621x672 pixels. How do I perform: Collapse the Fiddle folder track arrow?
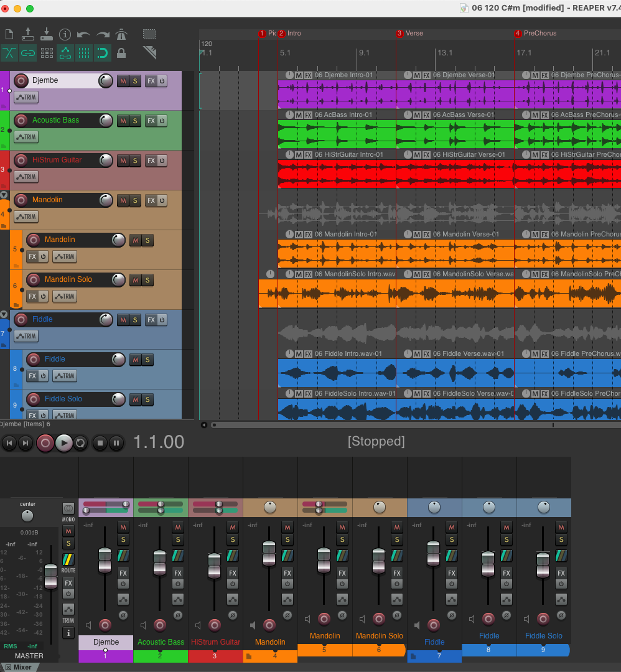(x=4, y=314)
